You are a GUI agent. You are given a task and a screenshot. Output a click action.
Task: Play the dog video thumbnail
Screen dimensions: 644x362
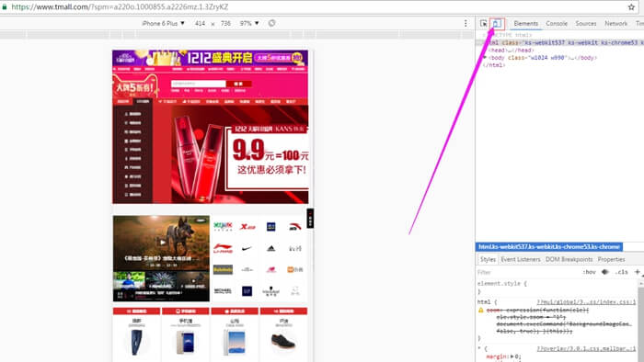(163, 243)
